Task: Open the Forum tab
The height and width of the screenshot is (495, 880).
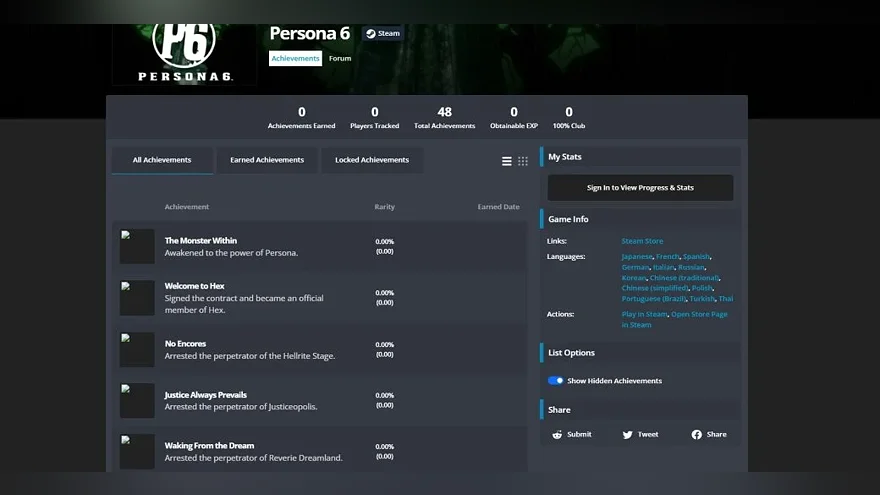Action: pos(340,58)
